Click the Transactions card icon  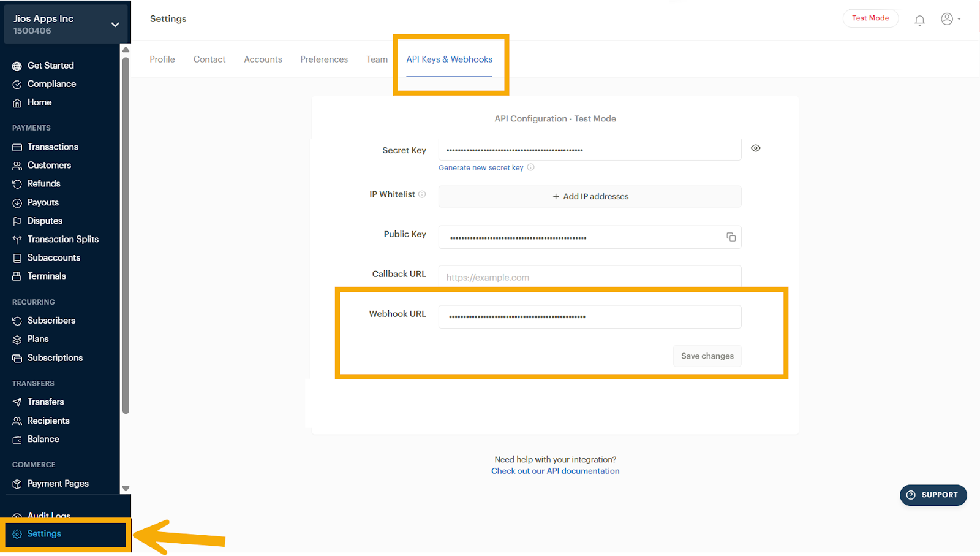[17, 147]
